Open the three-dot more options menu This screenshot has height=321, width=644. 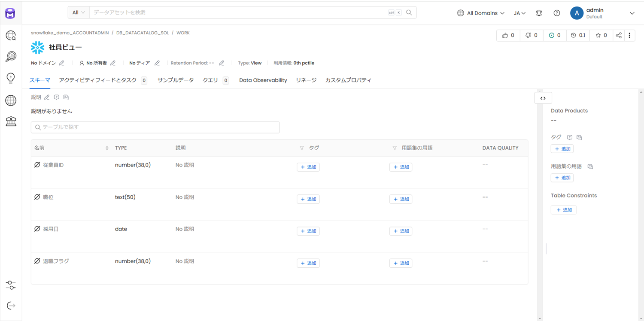pyautogui.click(x=630, y=36)
